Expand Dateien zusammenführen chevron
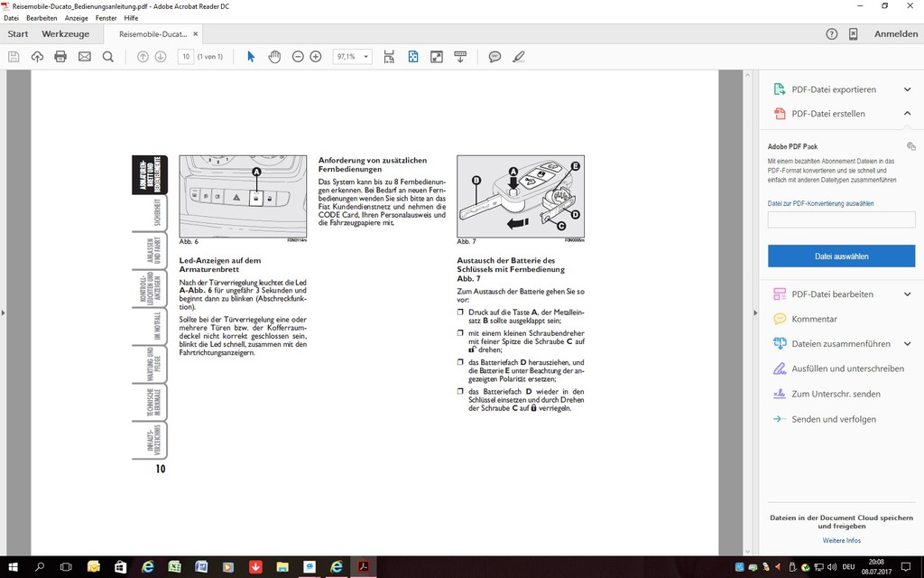The width and height of the screenshot is (924, 578). click(x=908, y=343)
